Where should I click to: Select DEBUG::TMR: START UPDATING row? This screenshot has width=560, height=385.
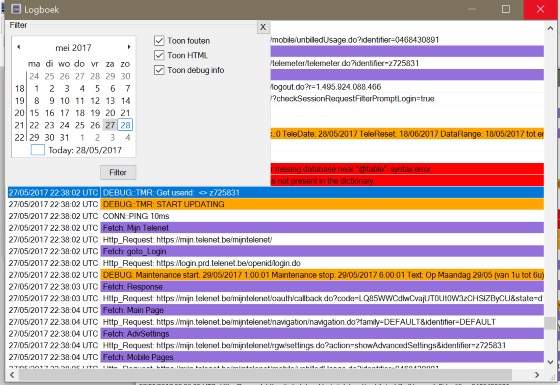[x=276, y=204]
